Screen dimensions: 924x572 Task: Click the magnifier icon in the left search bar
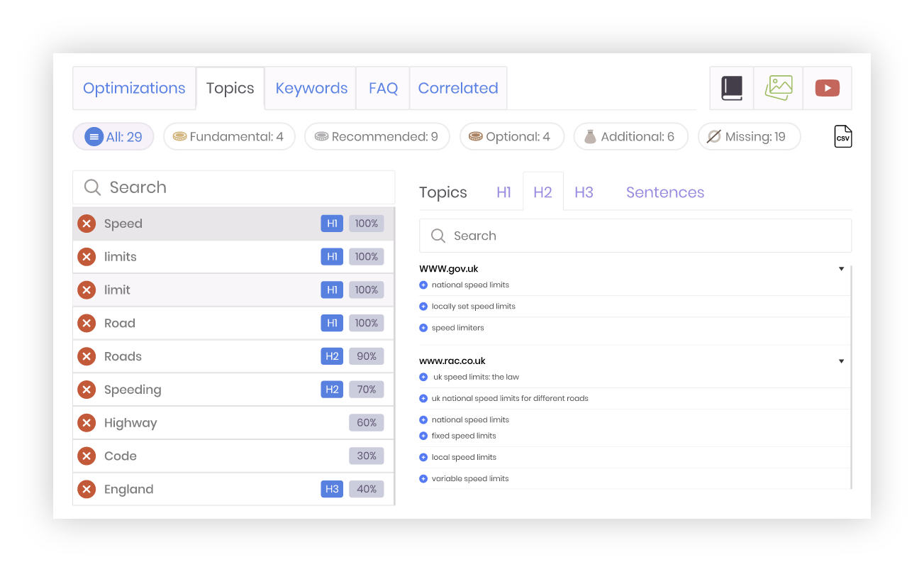pyautogui.click(x=92, y=187)
